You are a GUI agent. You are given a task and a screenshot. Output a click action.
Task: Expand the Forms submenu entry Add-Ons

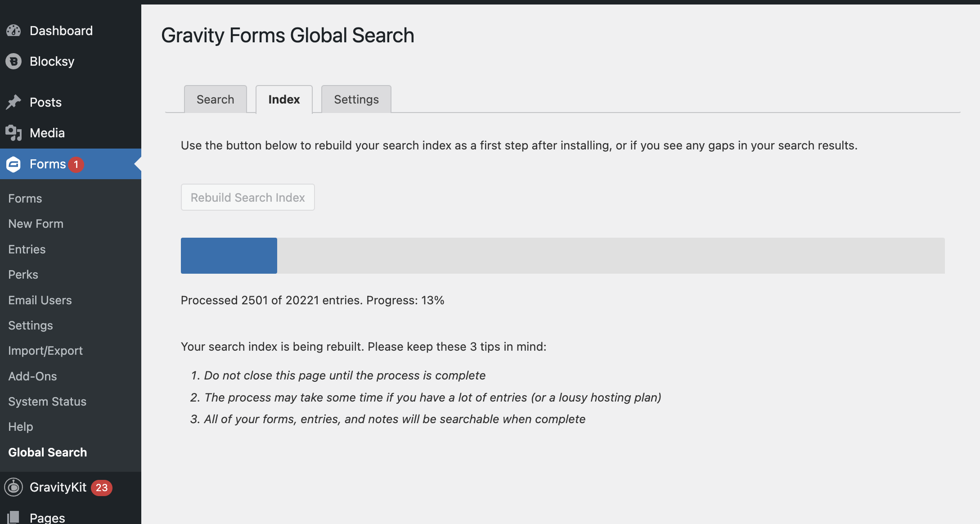(x=32, y=376)
